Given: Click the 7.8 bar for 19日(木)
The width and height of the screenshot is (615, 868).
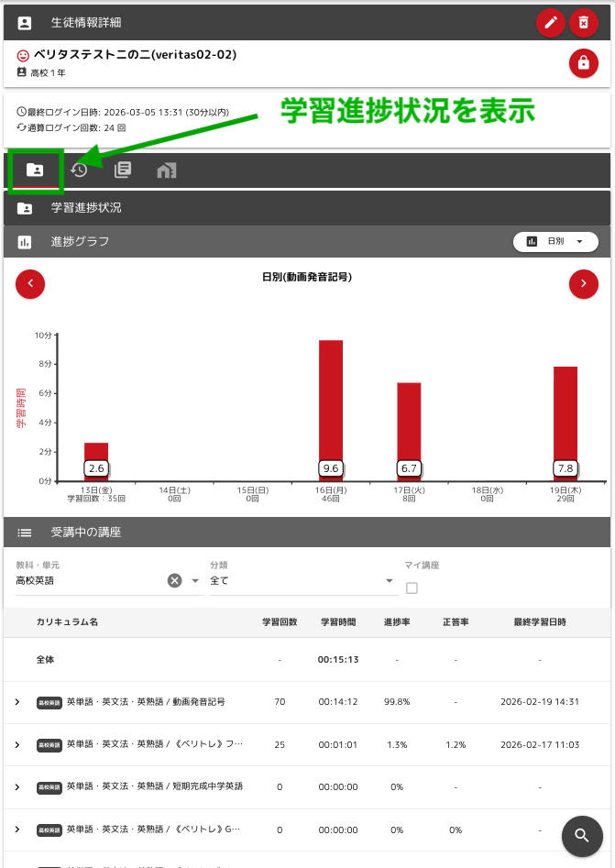Looking at the screenshot, I should point(566,423).
